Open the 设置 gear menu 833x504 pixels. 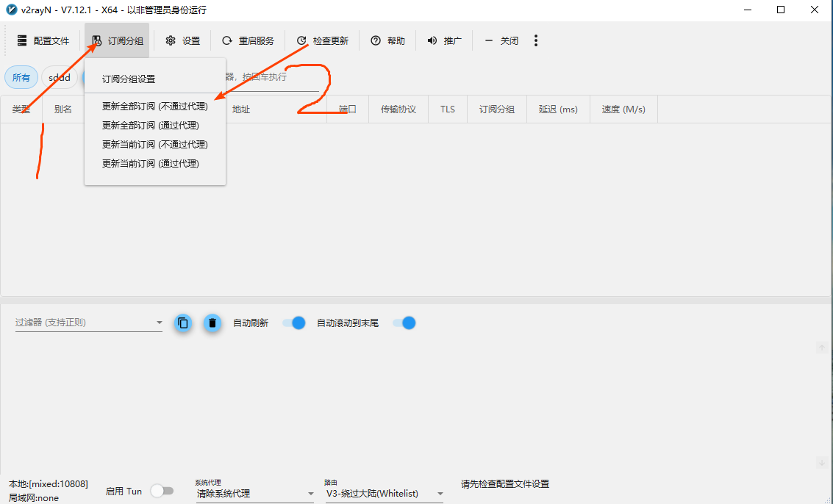(183, 41)
